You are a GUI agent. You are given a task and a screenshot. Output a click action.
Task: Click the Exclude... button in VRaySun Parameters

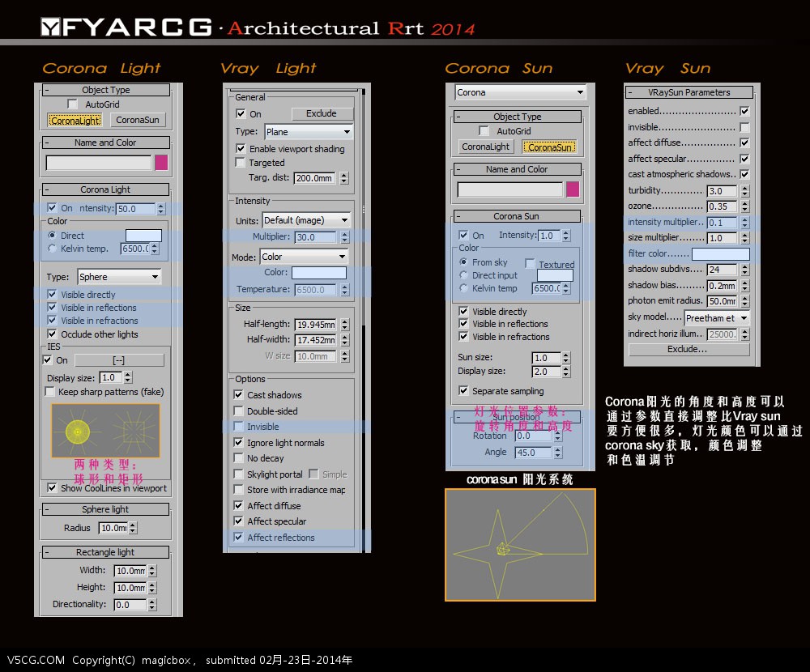coord(688,349)
